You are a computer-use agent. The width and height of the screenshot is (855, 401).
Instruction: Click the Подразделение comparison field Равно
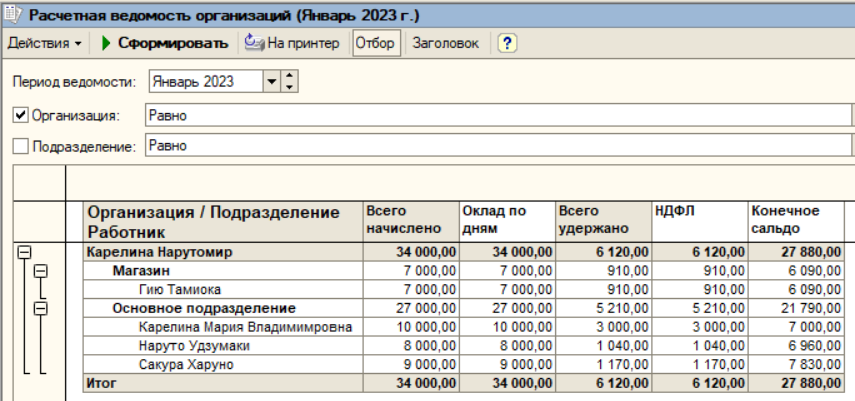tap(497, 146)
